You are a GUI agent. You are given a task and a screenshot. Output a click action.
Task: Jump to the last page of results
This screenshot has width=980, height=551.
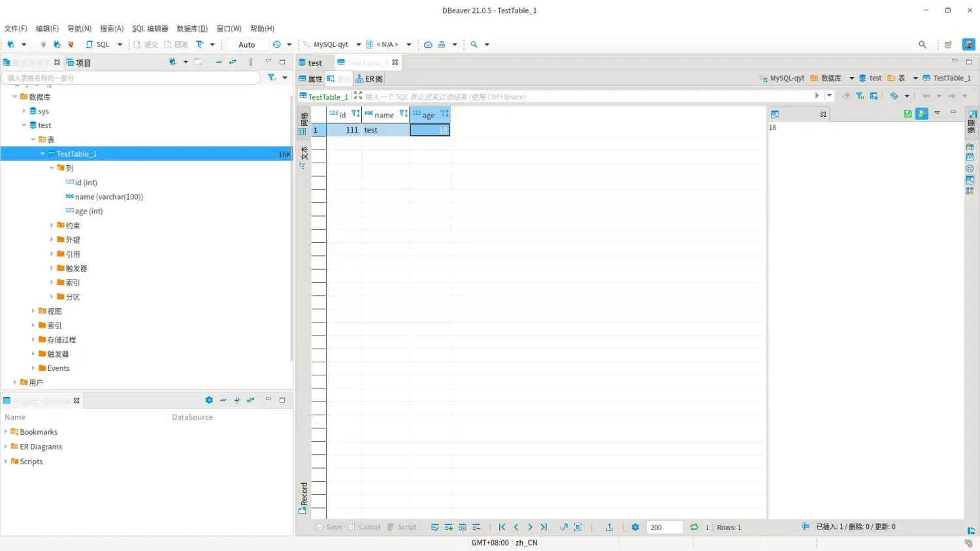(544, 527)
